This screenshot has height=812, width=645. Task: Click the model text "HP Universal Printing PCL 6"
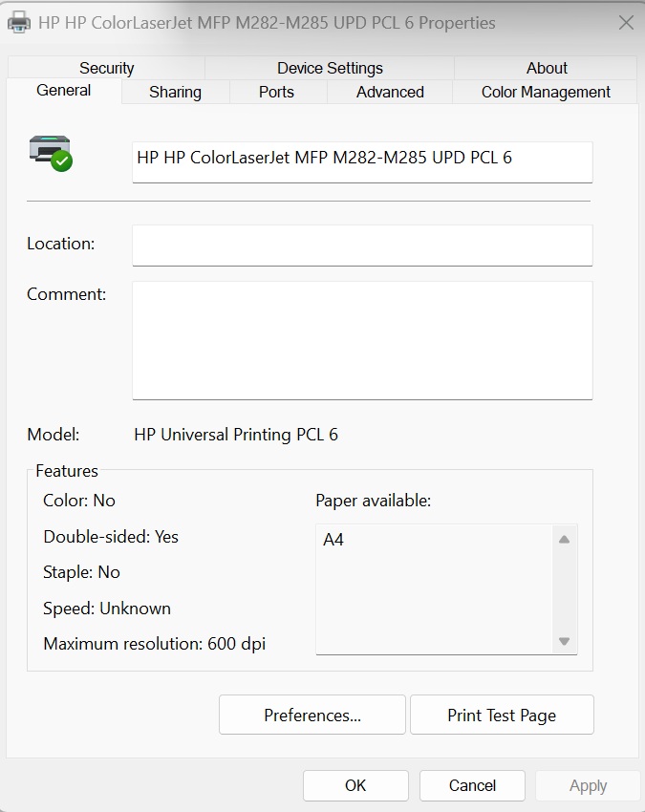point(236,435)
